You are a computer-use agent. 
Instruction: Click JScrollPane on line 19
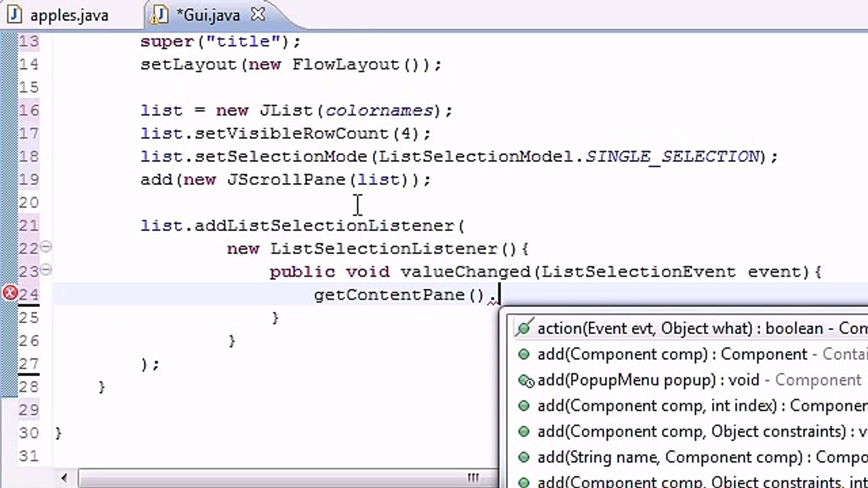287,180
